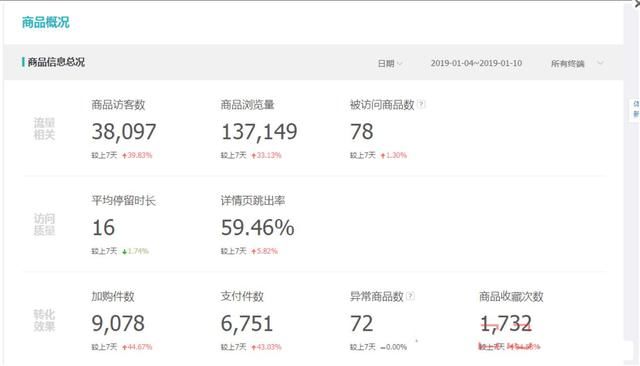
Task: Click red up arrow under 商品访客数
Action: coord(124,155)
